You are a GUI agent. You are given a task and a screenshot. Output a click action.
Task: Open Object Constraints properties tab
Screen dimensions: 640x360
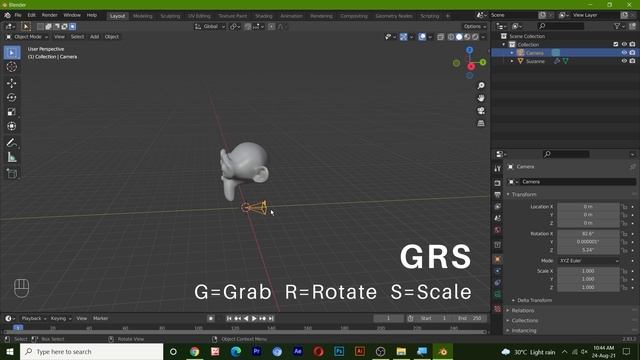(497, 282)
